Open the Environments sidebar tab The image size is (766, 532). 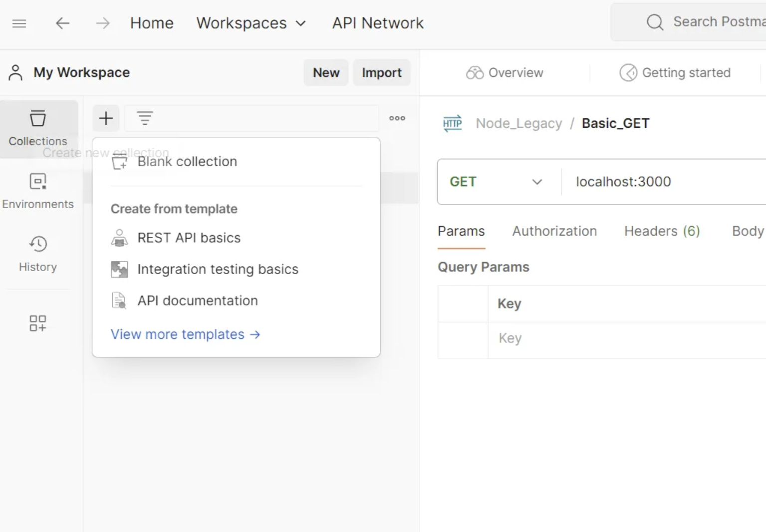point(38,192)
